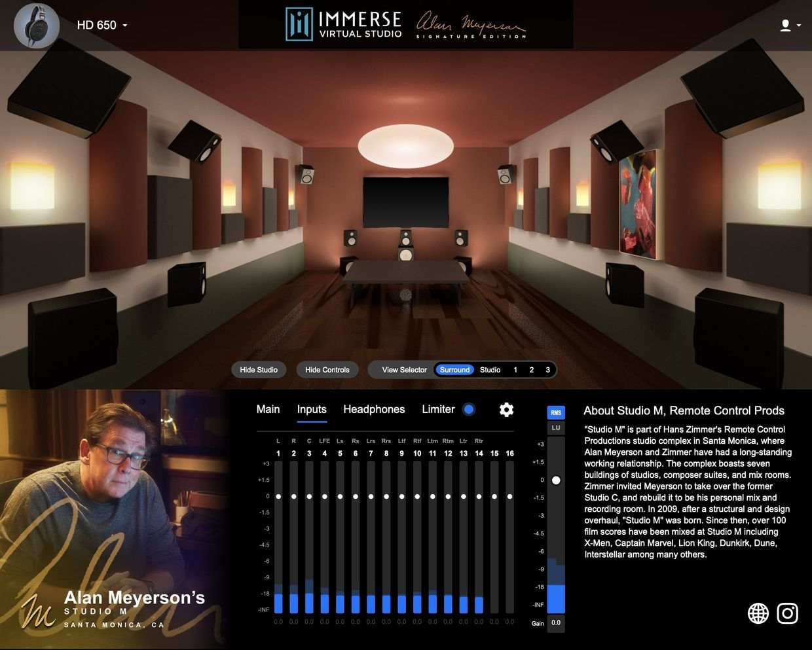Open the Instagram page

pyautogui.click(x=787, y=613)
